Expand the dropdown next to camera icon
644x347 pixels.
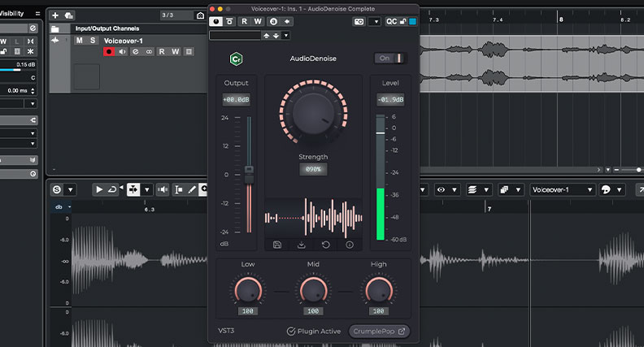(375, 21)
